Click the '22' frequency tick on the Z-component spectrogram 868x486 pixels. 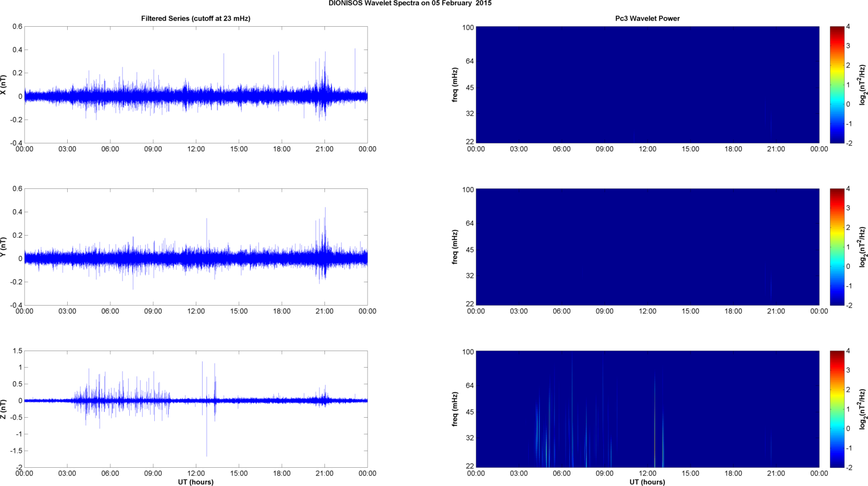click(470, 466)
